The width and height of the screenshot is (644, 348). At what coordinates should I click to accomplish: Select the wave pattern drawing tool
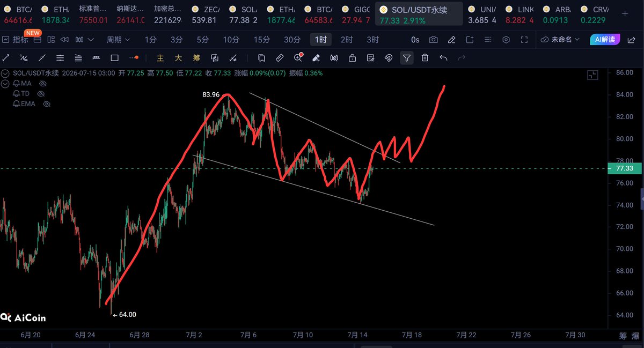point(24,58)
